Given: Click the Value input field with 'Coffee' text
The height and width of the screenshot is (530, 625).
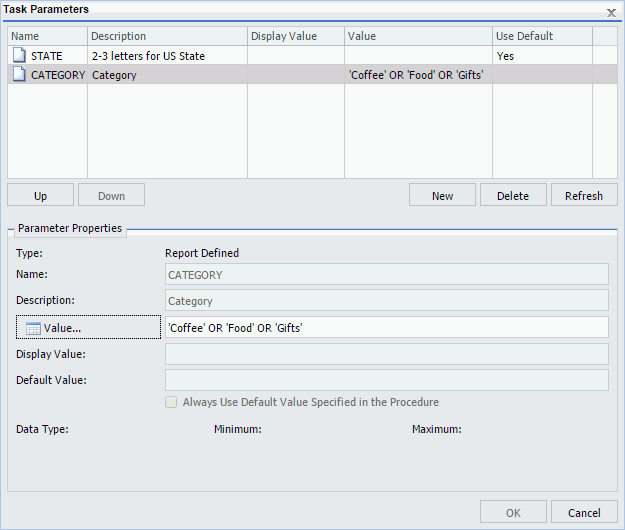Looking at the screenshot, I should pos(386,328).
